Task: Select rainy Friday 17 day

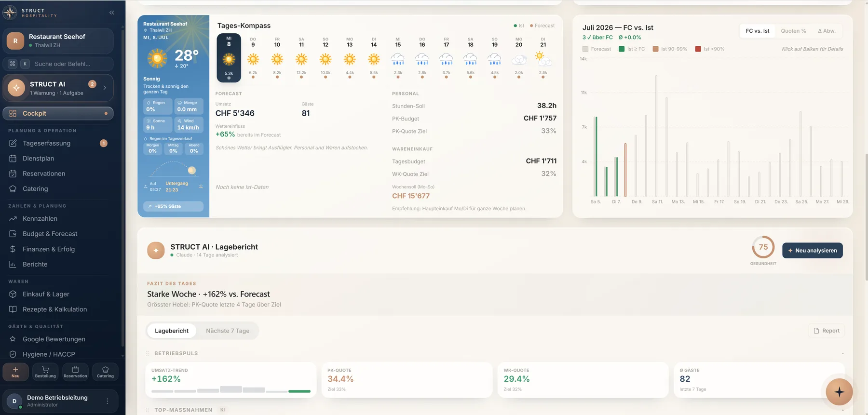Action: click(x=447, y=57)
